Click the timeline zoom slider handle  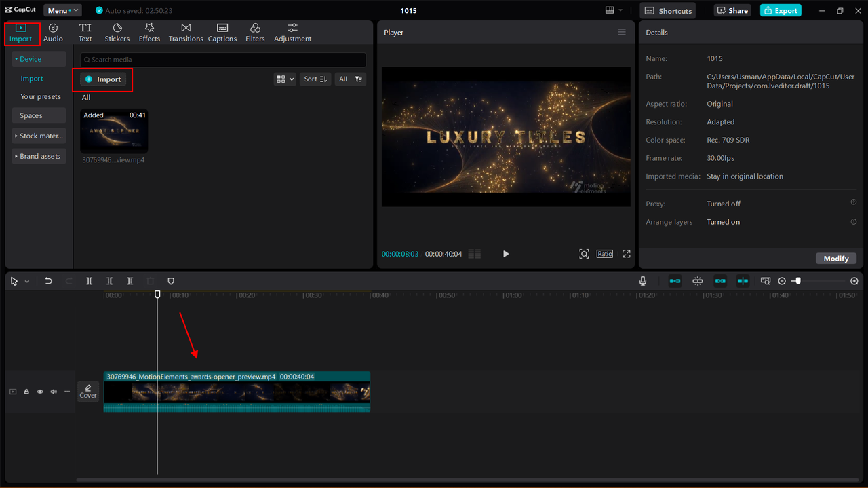pyautogui.click(x=798, y=280)
